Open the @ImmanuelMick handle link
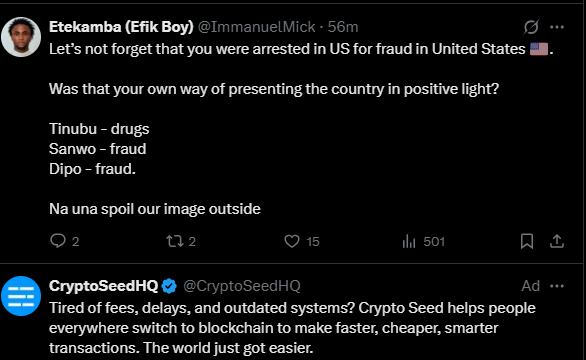586x360 pixels. coord(256,27)
